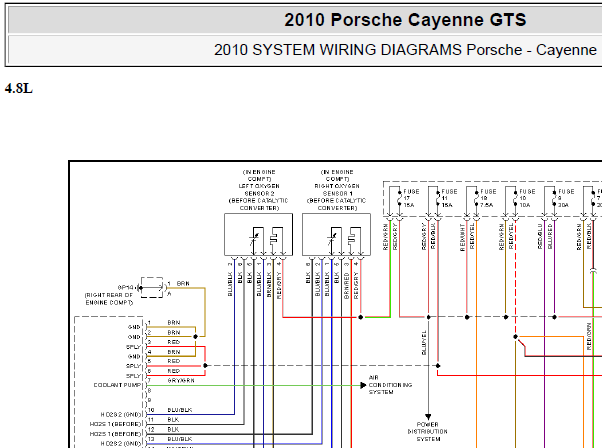602x448 pixels.
Task: Click the SP1A splice connector symbol
Action: pyautogui.click(x=152, y=287)
